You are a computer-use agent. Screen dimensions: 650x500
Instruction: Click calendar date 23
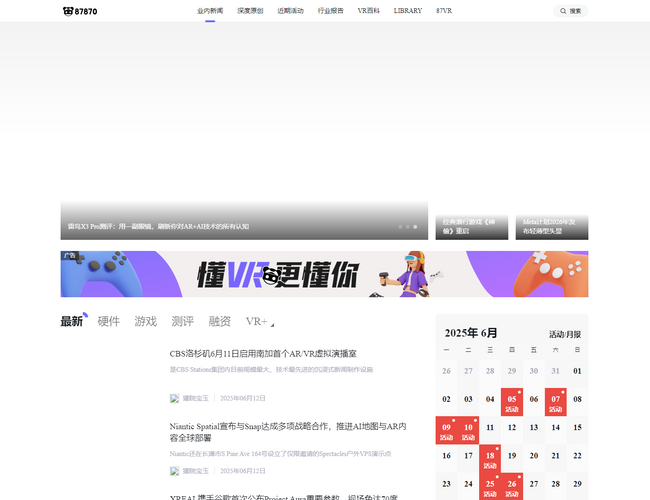click(x=446, y=484)
